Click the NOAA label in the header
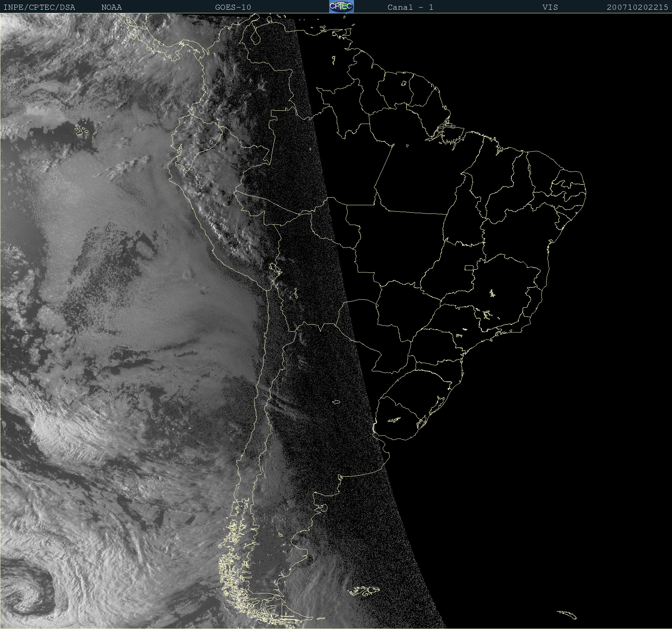 111,7
